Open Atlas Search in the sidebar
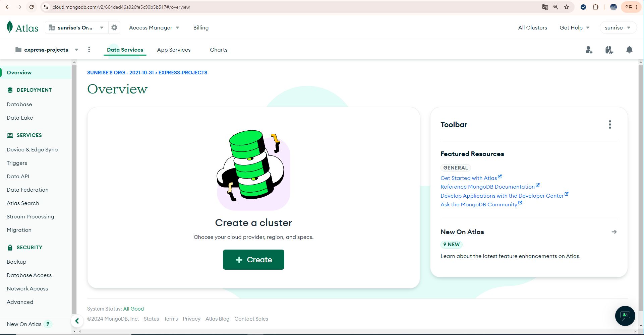This screenshot has height=335, width=644. coord(23,203)
